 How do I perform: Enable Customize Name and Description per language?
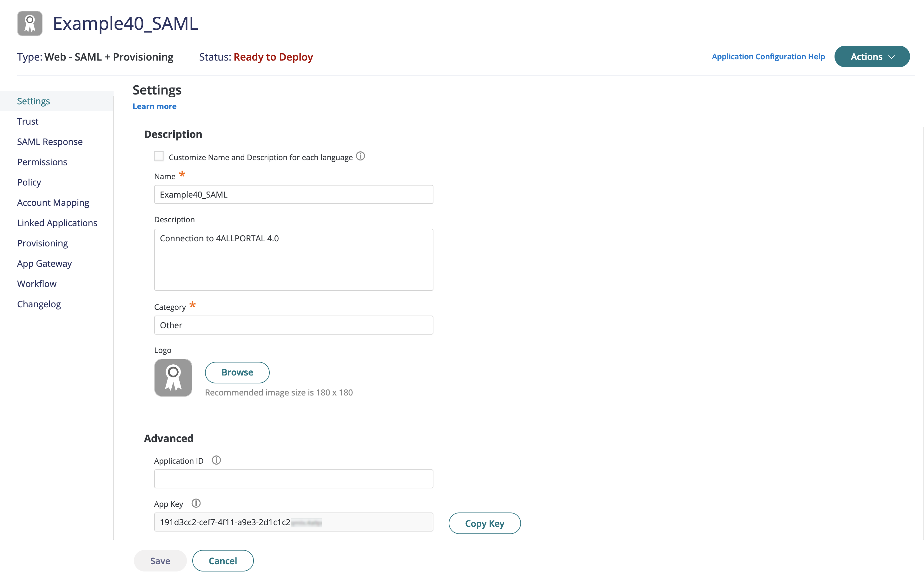pos(159,156)
